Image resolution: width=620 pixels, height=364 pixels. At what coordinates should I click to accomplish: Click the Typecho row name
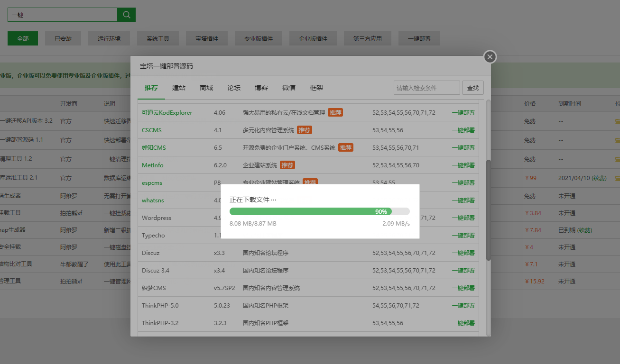click(153, 236)
